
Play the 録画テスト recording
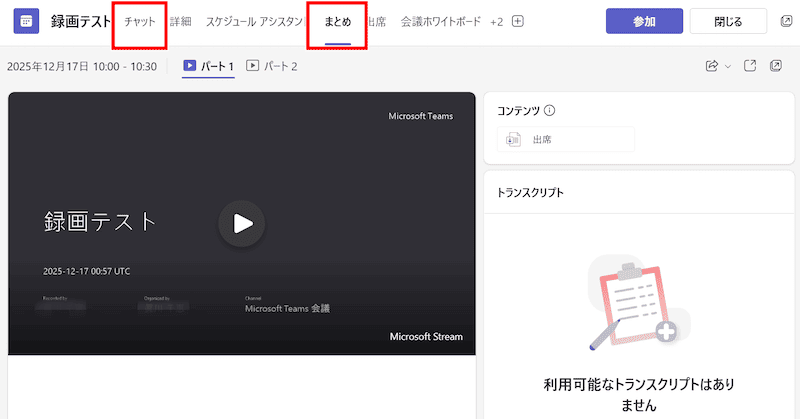241,223
